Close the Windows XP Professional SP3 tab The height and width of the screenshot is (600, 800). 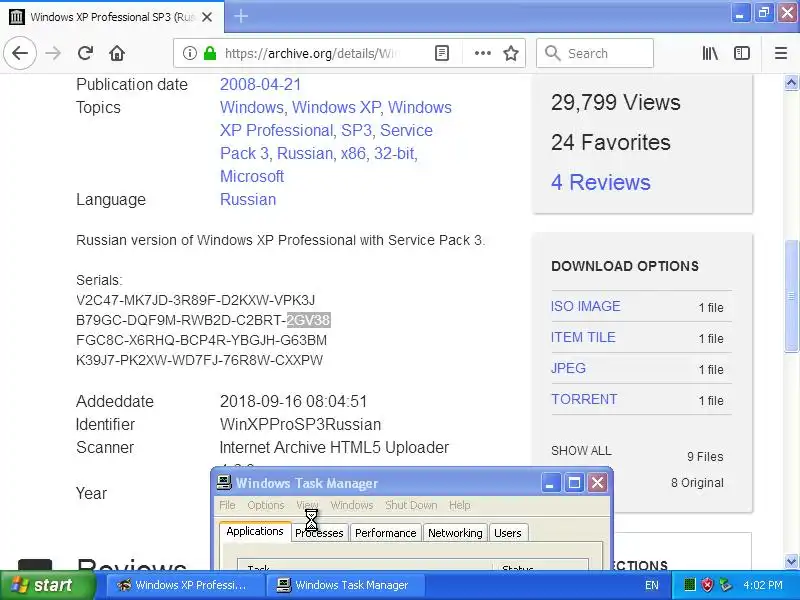207,17
